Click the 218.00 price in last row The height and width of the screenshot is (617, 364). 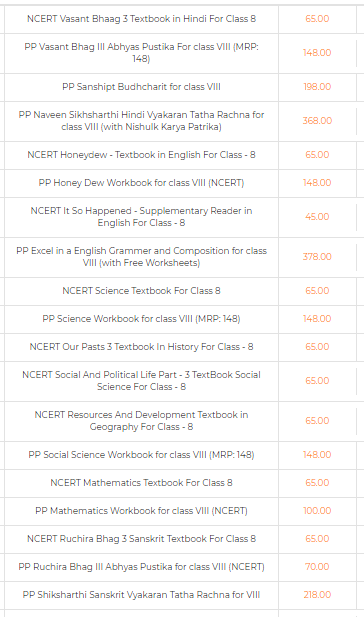point(317,595)
